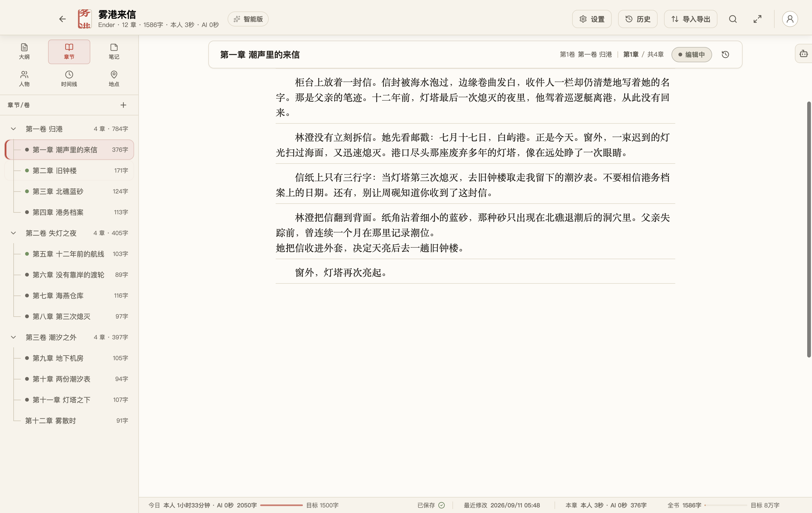The image size is (812, 513).
Task: Collapse the 第二卷 失灯之夜 volume
Action: coord(13,233)
